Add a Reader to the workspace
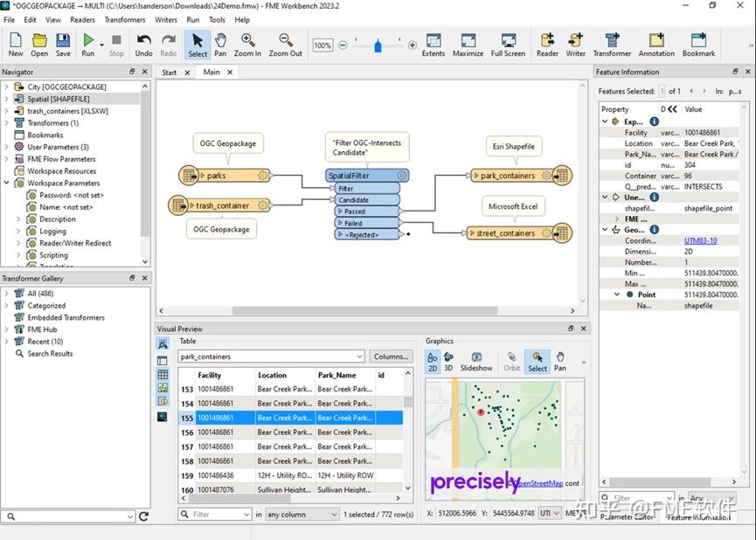Viewport: 756px width, 540px height. [547, 45]
